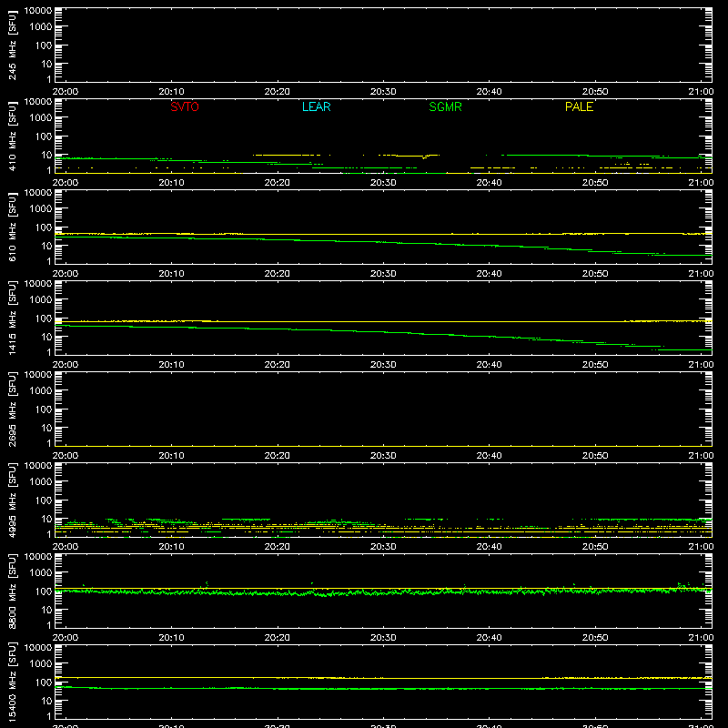Click the 1000 tick label of 2695 MHz panel
The height and width of the screenshot is (728, 728).
coord(41,391)
